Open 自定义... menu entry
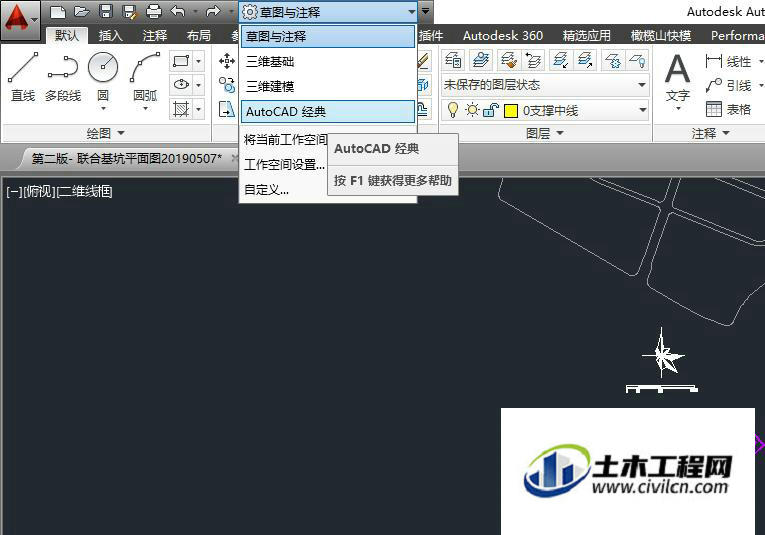This screenshot has height=535, width=765. pos(266,190)
